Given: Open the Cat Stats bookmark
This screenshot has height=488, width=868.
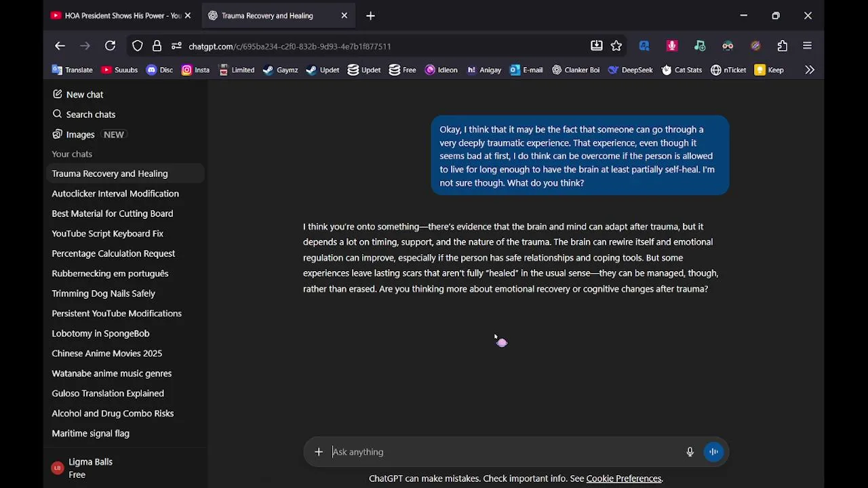Looking at the screenshot, I should click(x=682, y=70).
